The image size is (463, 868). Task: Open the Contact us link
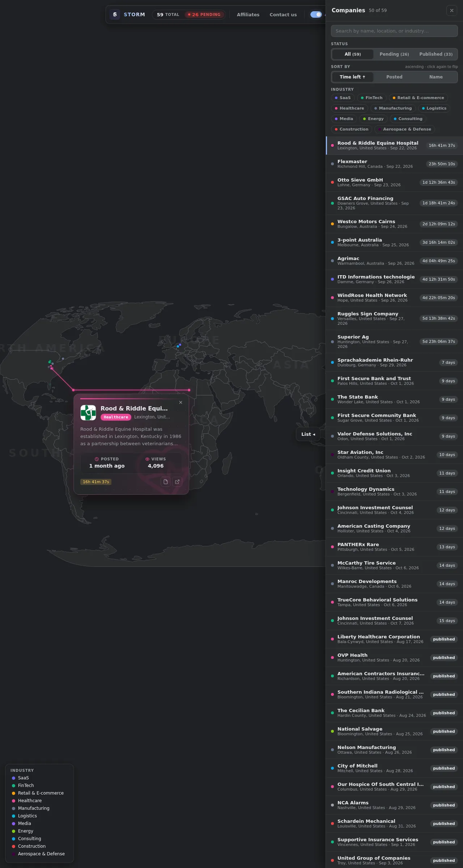[283, 14]
